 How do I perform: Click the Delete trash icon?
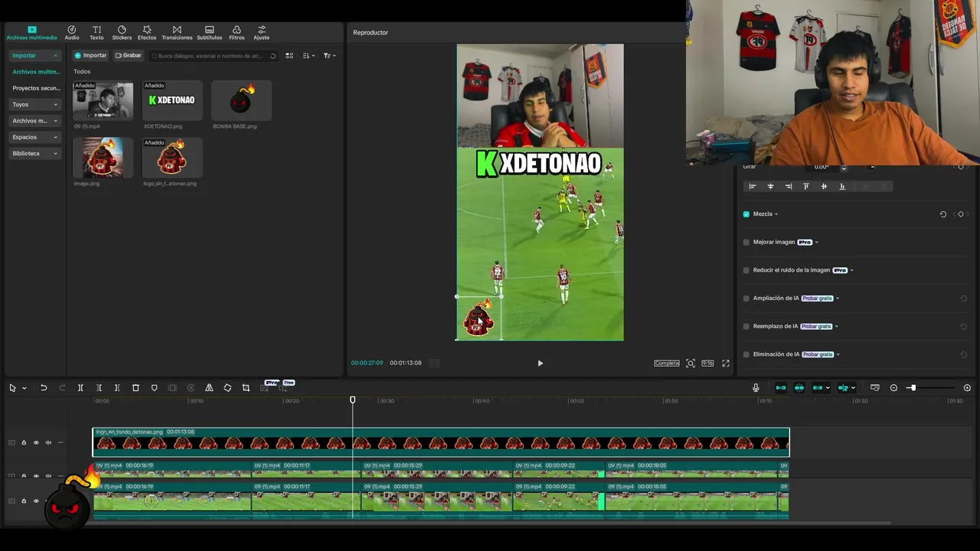coord(136,388)
